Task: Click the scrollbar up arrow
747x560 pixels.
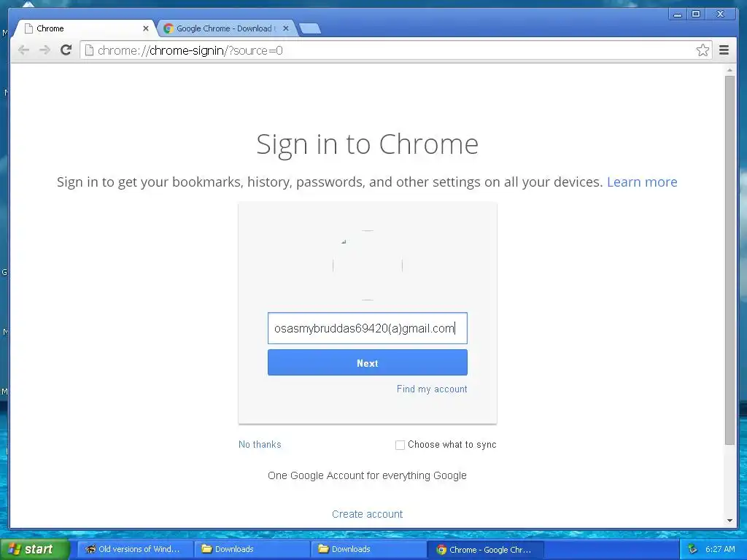Action: (x=729, y=71)
